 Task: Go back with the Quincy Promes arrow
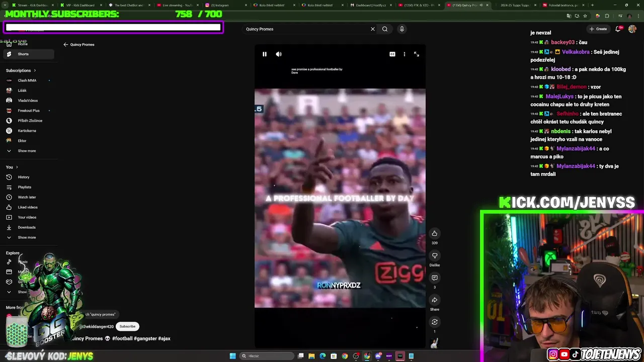pos(65,45)
